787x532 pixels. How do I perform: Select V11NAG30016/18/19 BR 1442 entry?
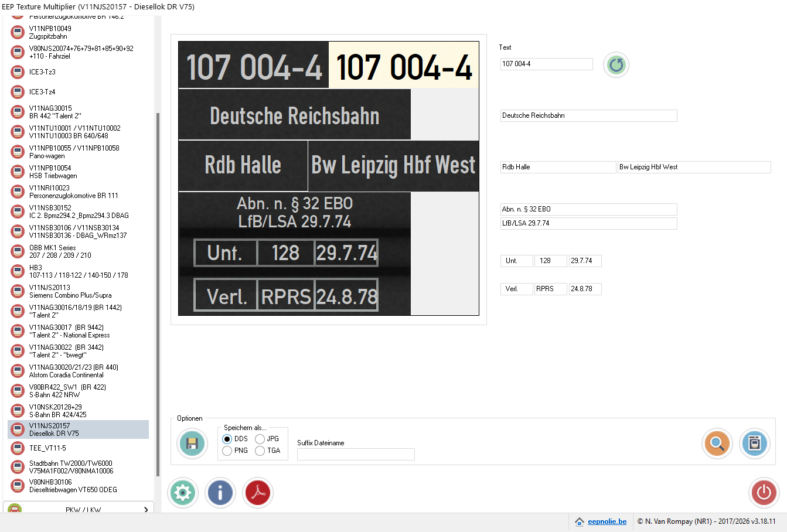point(78,311)
